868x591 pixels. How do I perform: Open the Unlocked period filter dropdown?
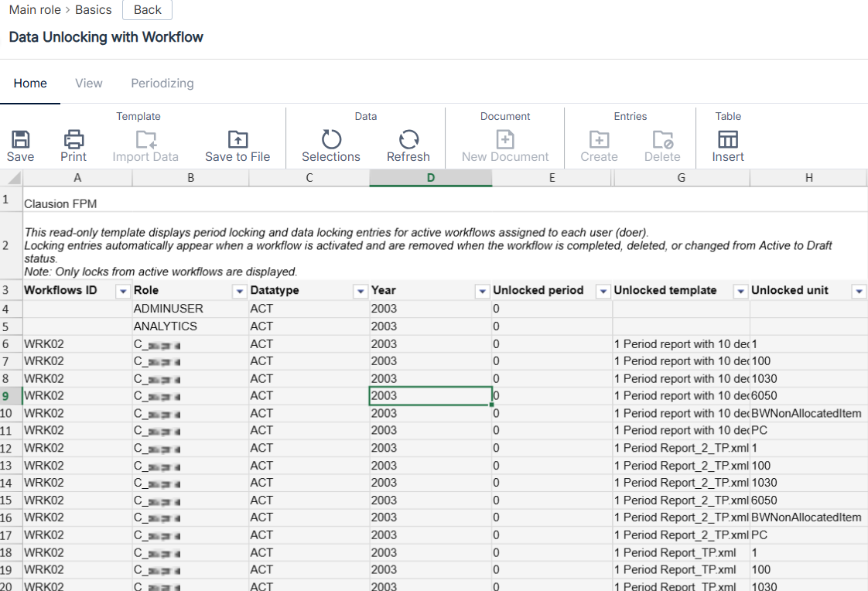click(x=603, y=291)
